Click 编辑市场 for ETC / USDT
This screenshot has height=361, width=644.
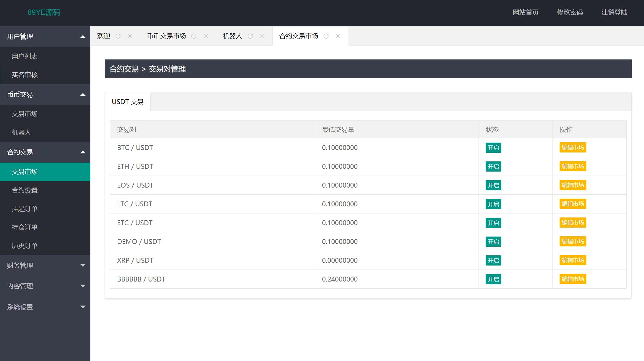pyautogui.click(x=573, y=223)
